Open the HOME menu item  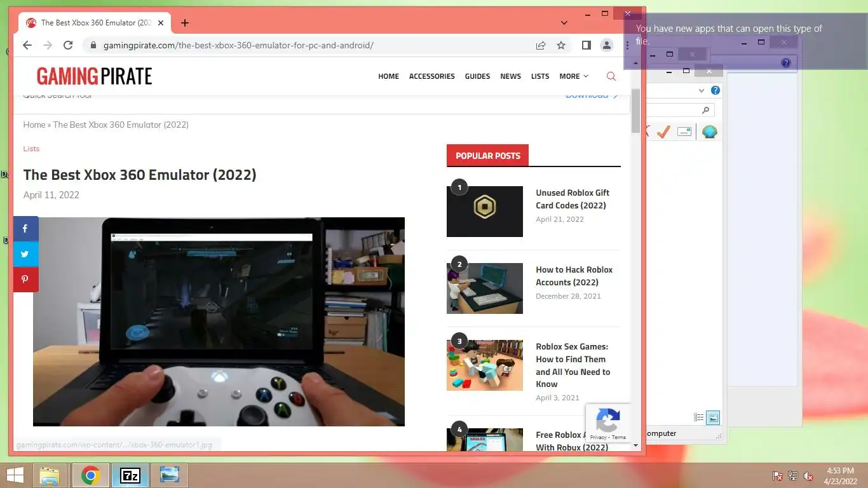389,76
